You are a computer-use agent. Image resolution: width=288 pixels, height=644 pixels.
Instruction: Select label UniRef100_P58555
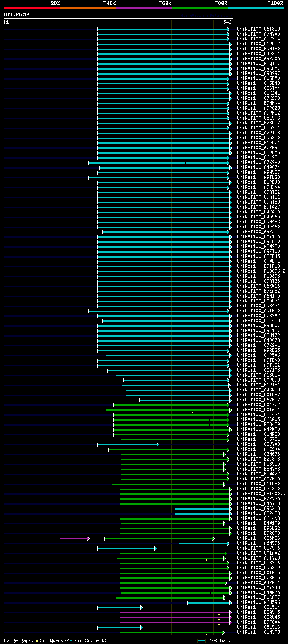(x=258, y=464)
